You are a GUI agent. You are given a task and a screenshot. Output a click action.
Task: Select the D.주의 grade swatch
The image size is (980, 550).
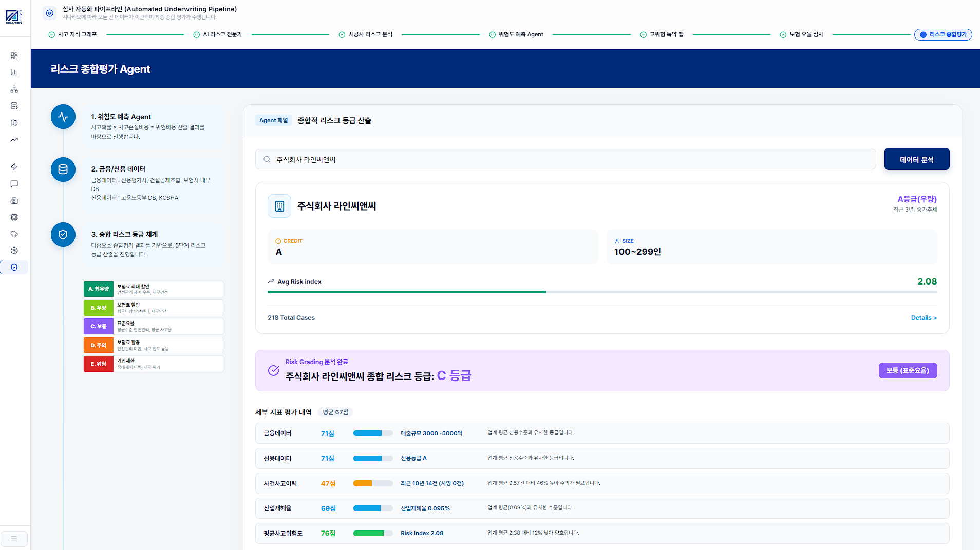point(99,345)
